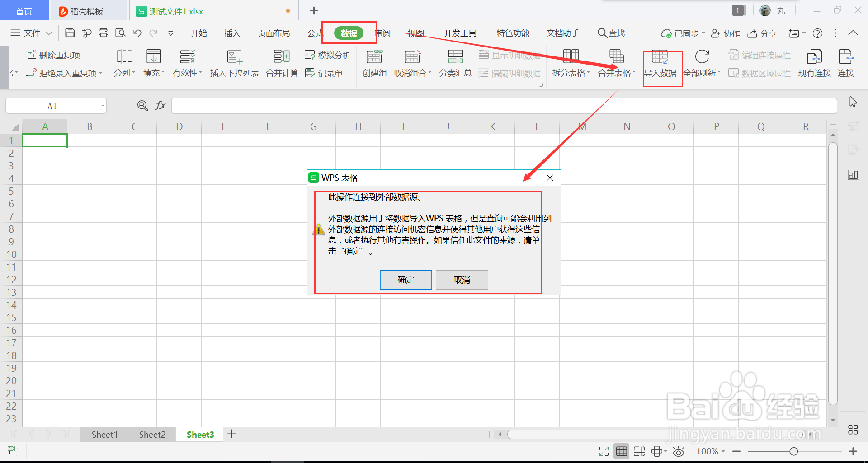Click the zoom magnifier beside formula bar
This screenshot has width=868, height=463.
[142, 106]
